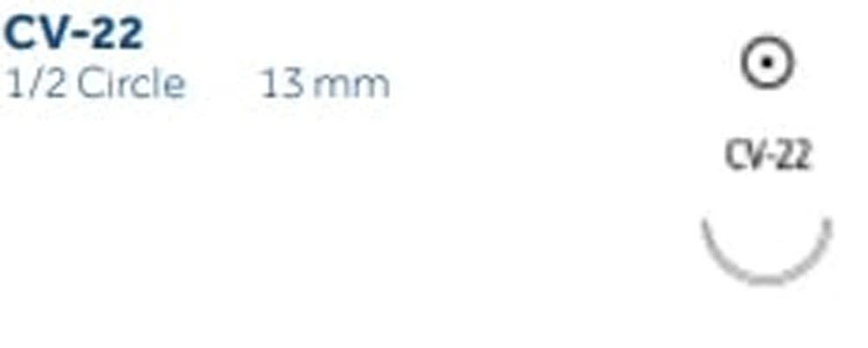Select the "13 mm" length text
Image resolution: width=868 pixels, height=348 pixels.
325,85
